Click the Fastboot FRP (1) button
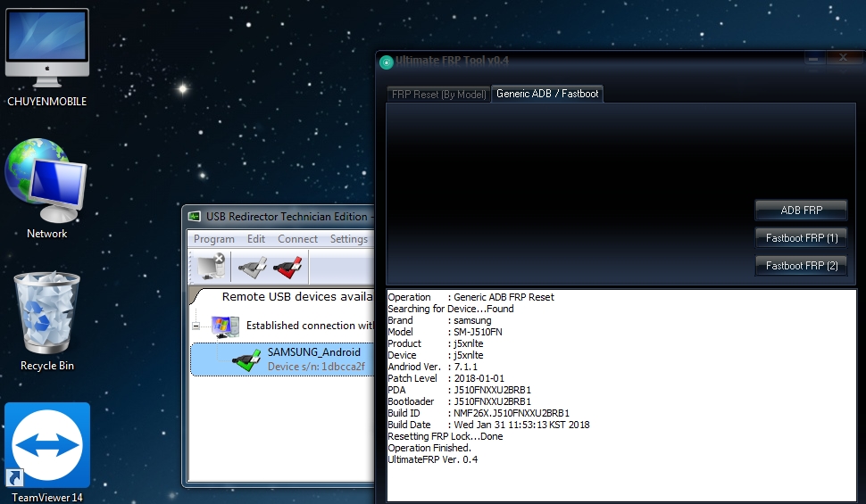Image resolution: width=866 pixels, height=504 pixels. [801, 238]
